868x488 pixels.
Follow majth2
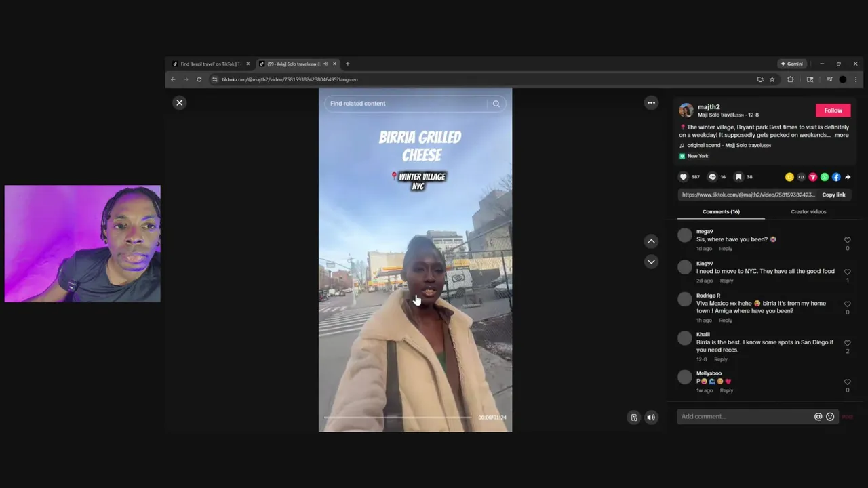click(x=833, y=110)
